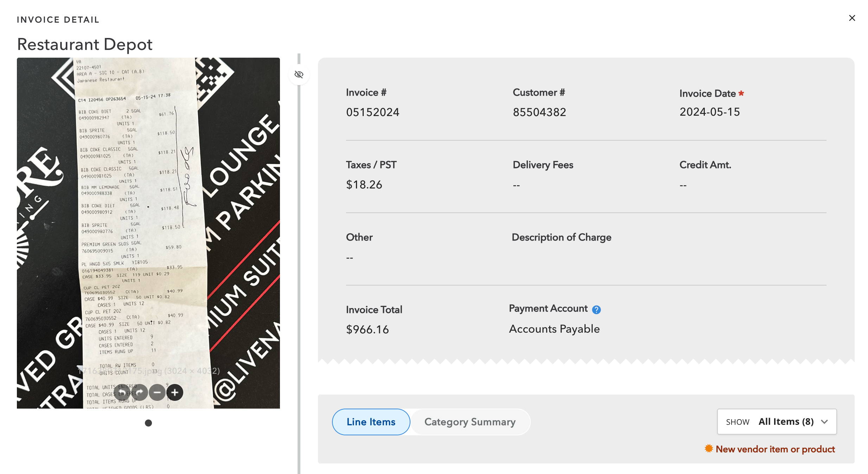Screen dimensions: 868x474
Task: Click the Invoice Date required asterisk
Action: tap(741, 93)
